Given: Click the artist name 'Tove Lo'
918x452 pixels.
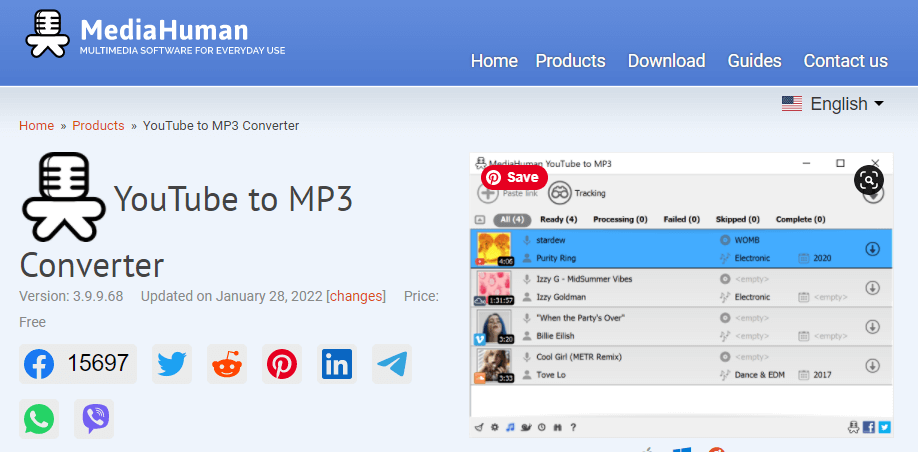Looking at the screenshot, I should pos(551,375).
